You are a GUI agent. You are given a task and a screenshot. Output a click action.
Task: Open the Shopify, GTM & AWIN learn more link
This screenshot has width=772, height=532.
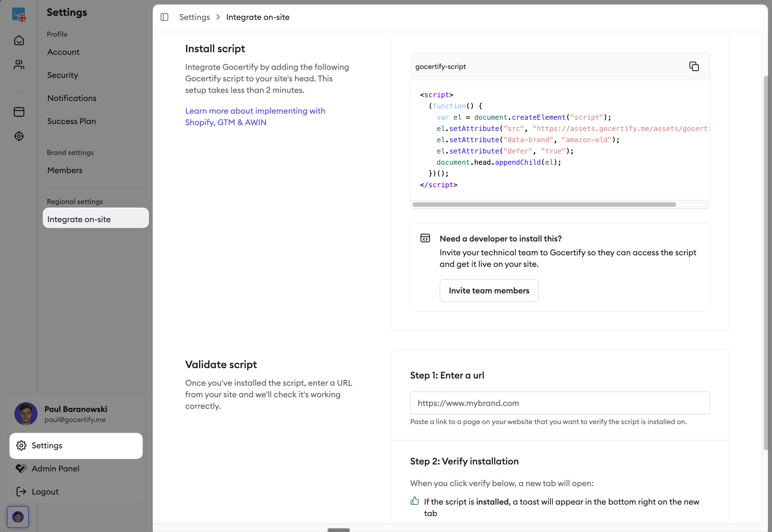coord(255,116)
